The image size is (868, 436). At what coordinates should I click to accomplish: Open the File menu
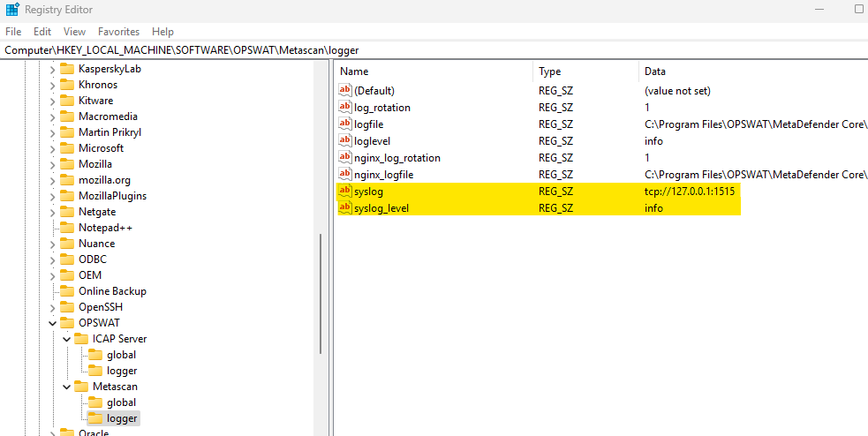[x=13, y=32]
